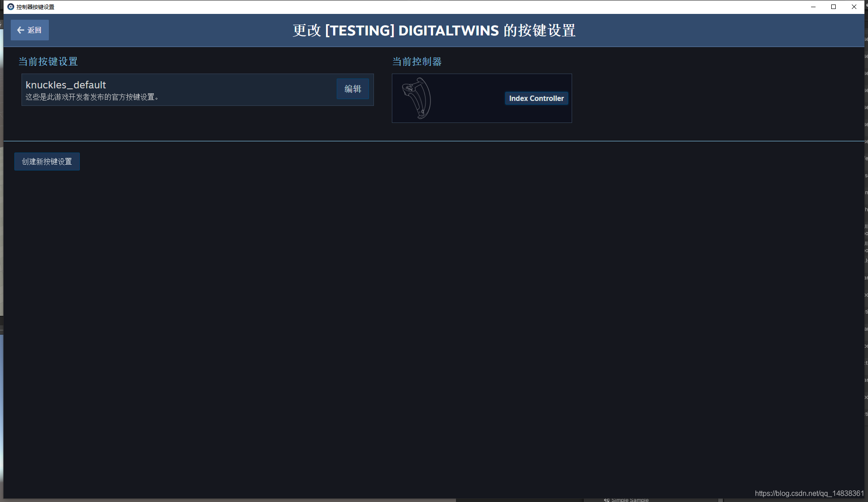868x502 pixels.
Task: Minimize the controller binding window
Action: (813, 7)
